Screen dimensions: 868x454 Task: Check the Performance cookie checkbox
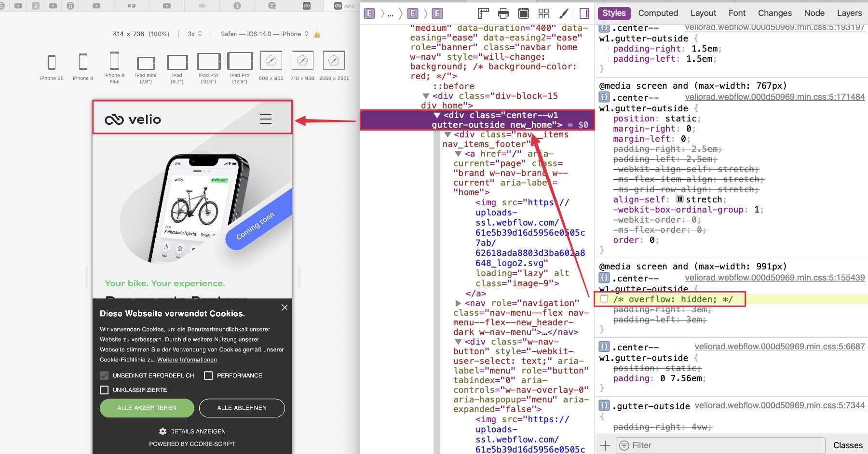[x=208, y=375]
